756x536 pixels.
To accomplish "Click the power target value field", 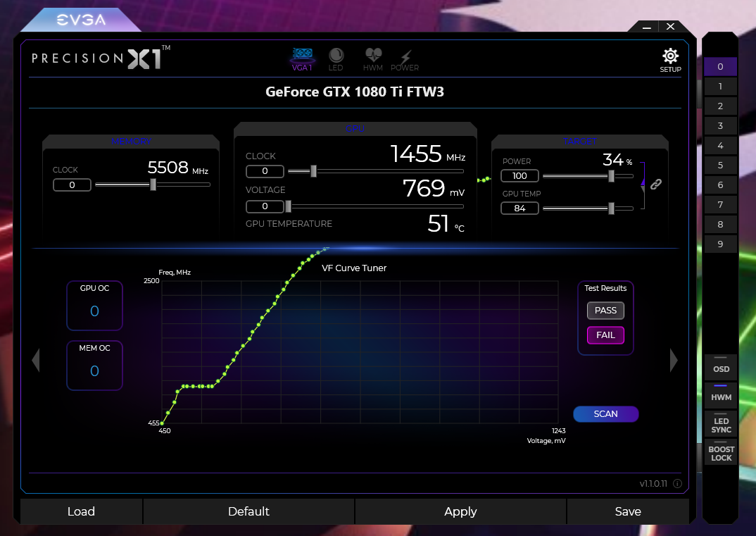I will point(519,176).
